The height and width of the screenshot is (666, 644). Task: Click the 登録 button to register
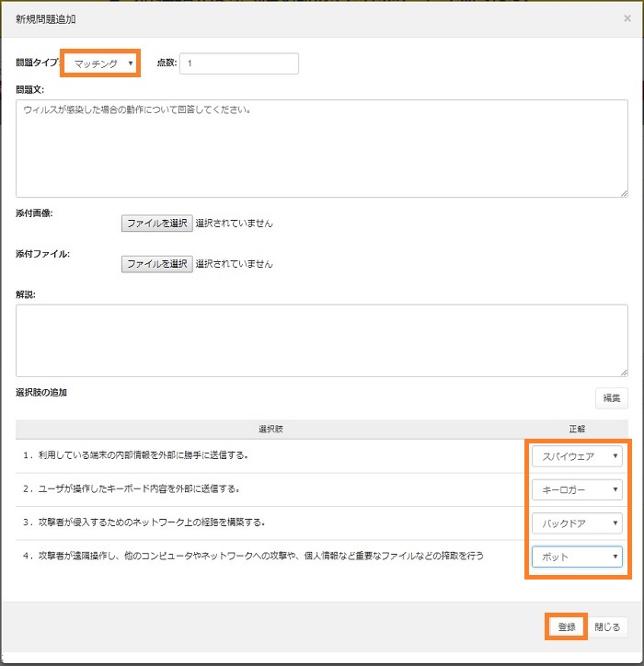(566, 626)
